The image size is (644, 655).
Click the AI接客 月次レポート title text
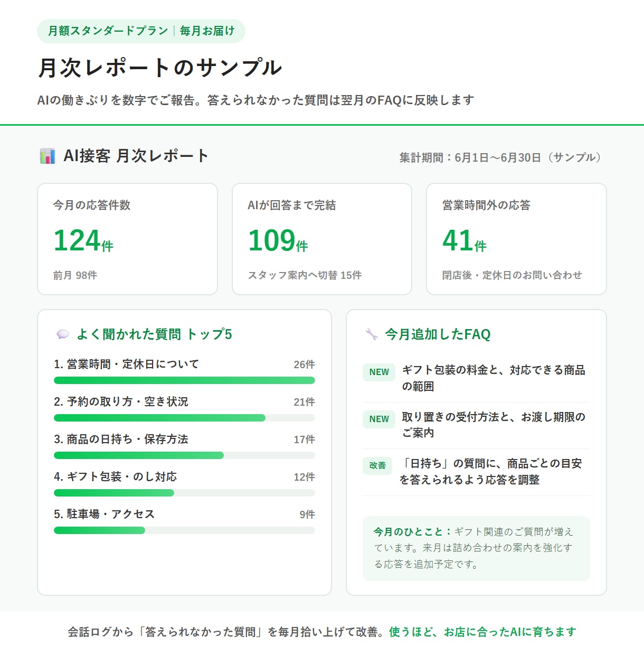tap(136, 156)
